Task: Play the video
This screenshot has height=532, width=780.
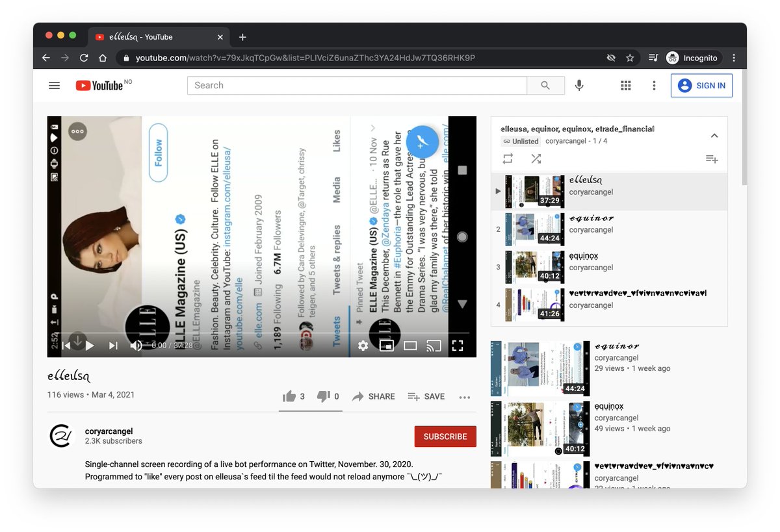Action: coord(90,346)
